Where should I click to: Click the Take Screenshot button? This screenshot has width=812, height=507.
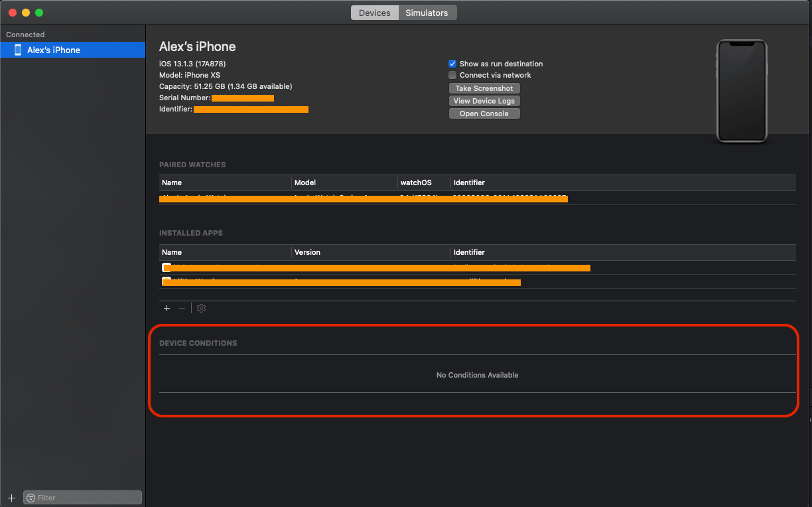[x=484, y=88]
